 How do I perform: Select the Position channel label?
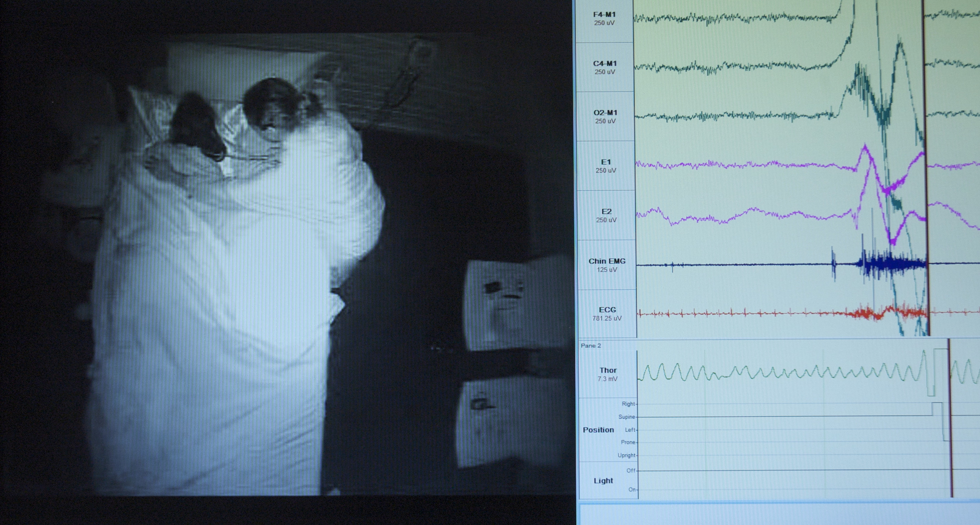point(598,430)
